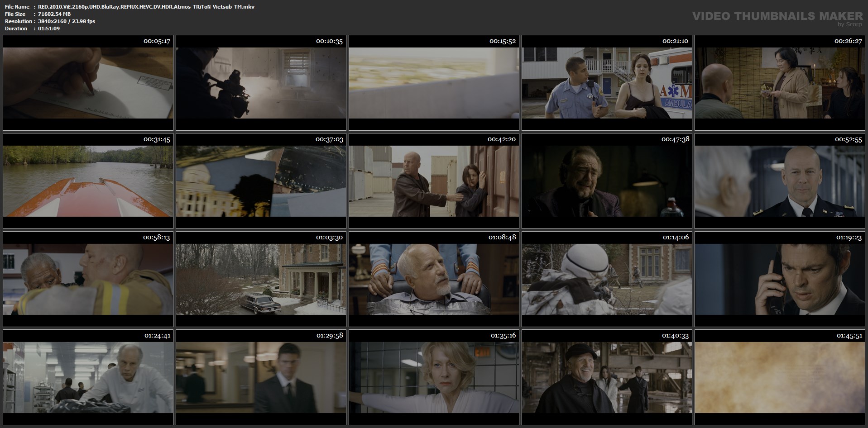Viewport: 868px width, 428px height.
Task: Select the thumbnail at 00:26:27
Action: coord(780,83)
